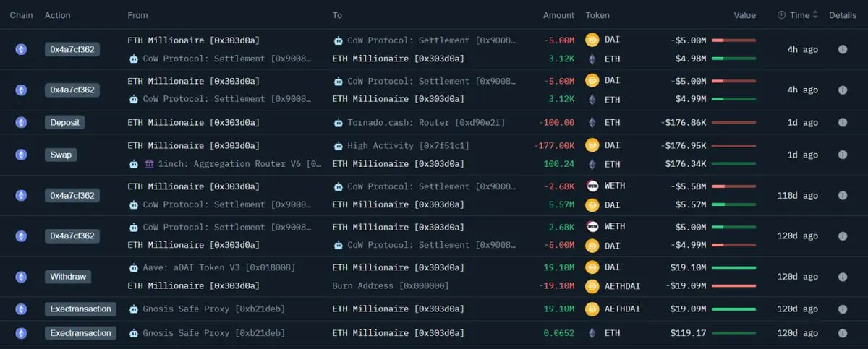The image size is (868, 349).
Task: Click DAI token icon beside -177.00K amount
Action: coord(592,146)
